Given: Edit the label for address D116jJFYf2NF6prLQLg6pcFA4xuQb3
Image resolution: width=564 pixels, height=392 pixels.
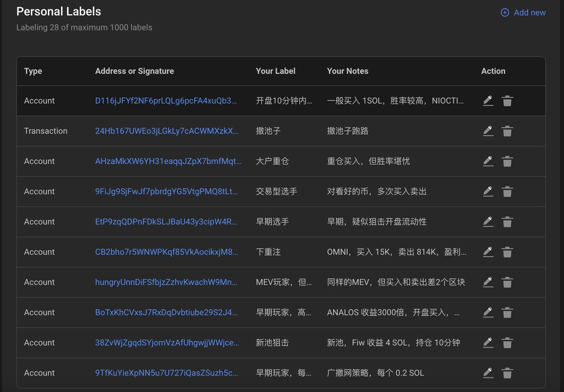Looking at the screenshot, I should coord(488,101).
